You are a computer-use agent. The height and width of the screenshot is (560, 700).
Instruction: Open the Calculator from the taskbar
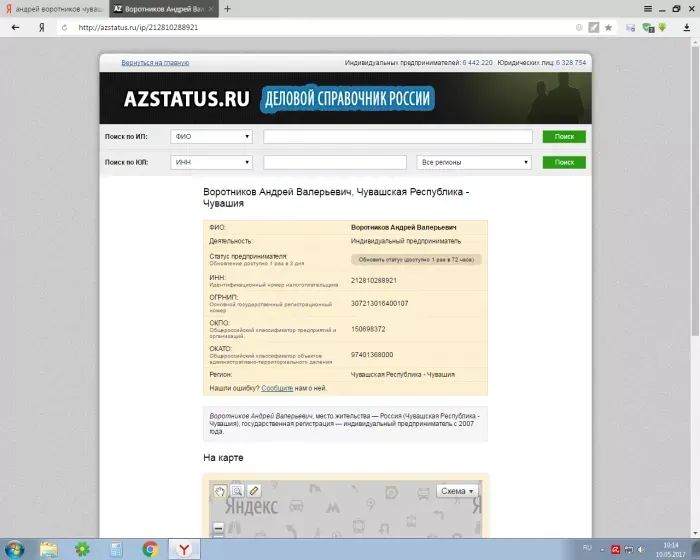[116, 549]
